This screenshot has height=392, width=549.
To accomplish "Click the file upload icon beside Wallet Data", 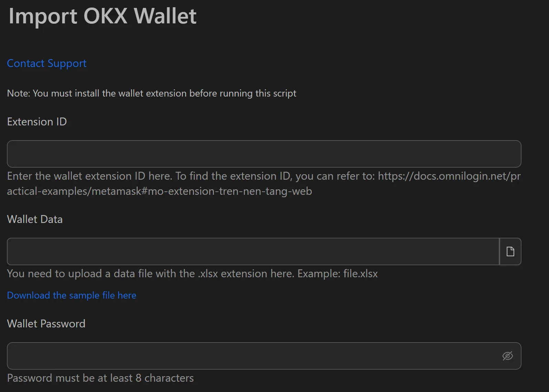I will click(x=510, y=251).
